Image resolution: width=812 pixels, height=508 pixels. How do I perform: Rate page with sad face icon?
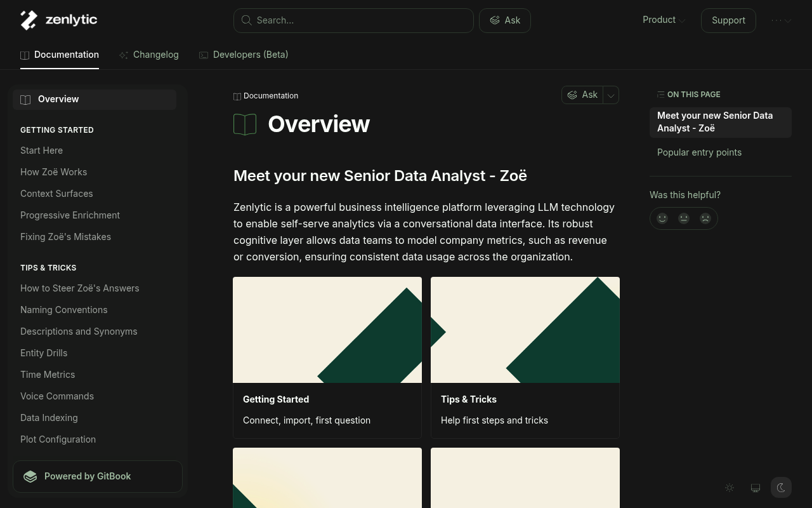(x=705, y=218)
